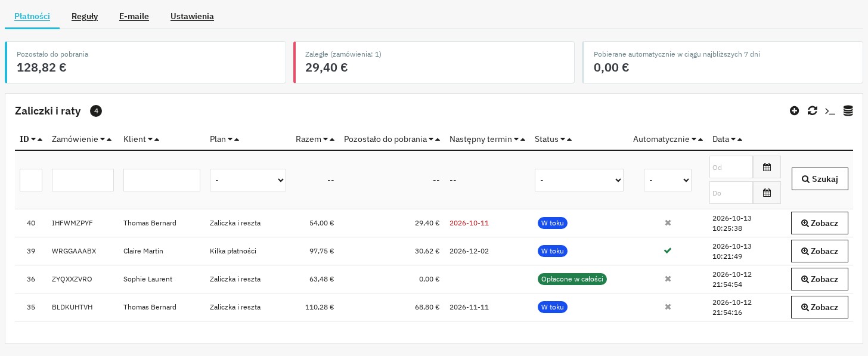Viewport: 868px width, 356px height.
Task: Toggle automatic X mark for order IHFWMZPYF
Action: [x=668, y=223]
